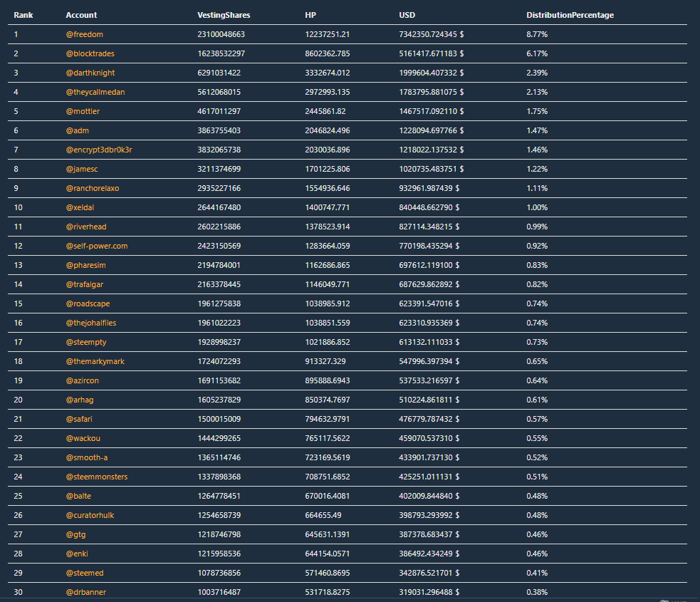
Task: Select the 0.99% distribution cell
Action: pos(537,227)
